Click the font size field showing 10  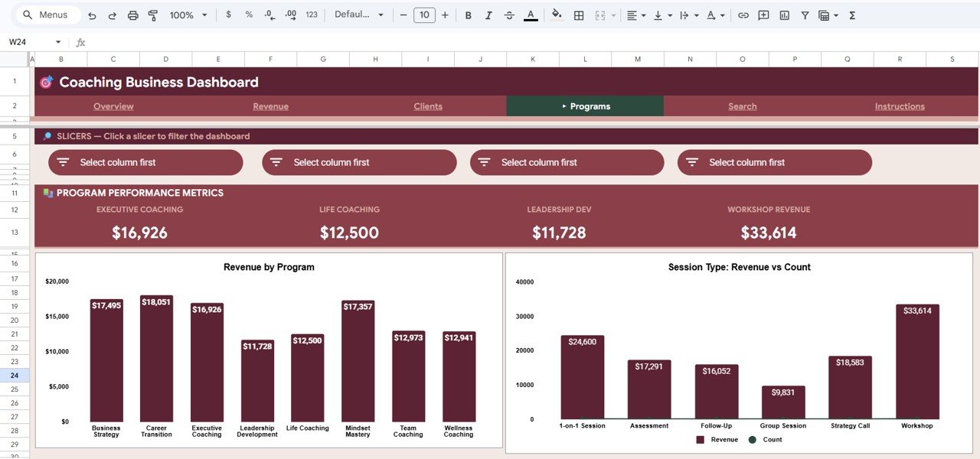tap(424, 15)
